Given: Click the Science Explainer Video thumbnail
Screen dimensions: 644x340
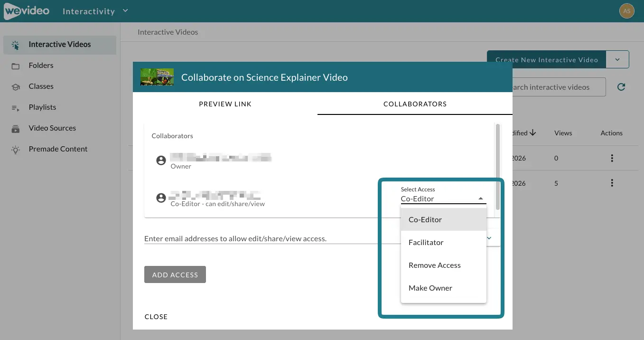Looking at the screenshot, I should (157, 77).
